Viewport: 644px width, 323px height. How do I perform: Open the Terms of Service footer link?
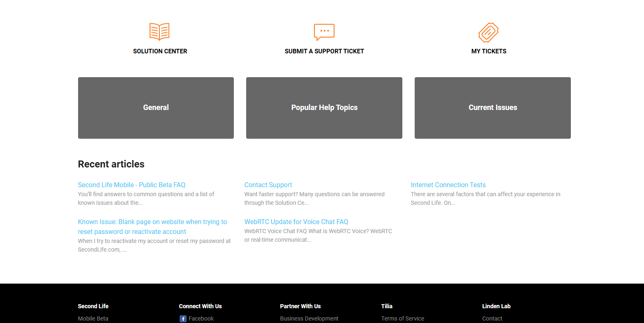(x=403, y=318)
